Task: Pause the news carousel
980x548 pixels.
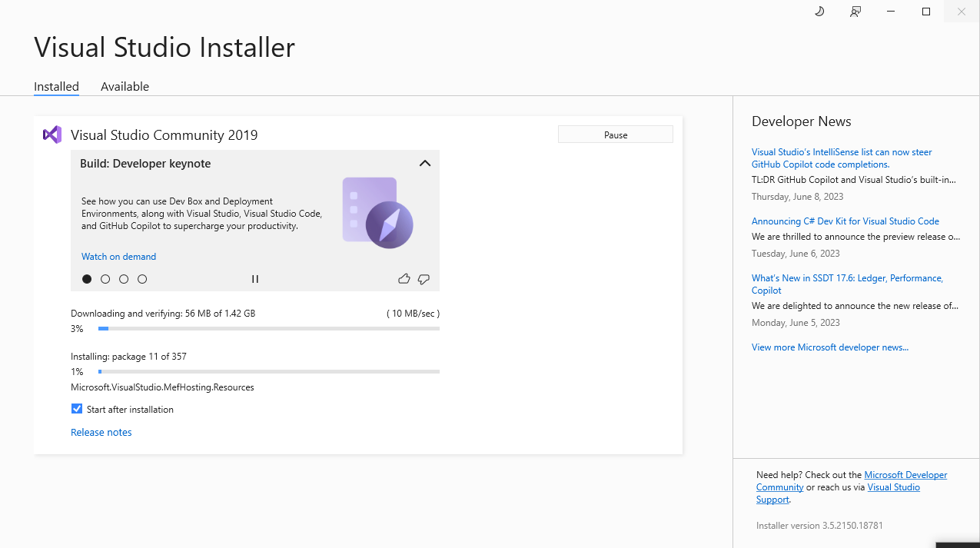Action: [x=255, y=279]
